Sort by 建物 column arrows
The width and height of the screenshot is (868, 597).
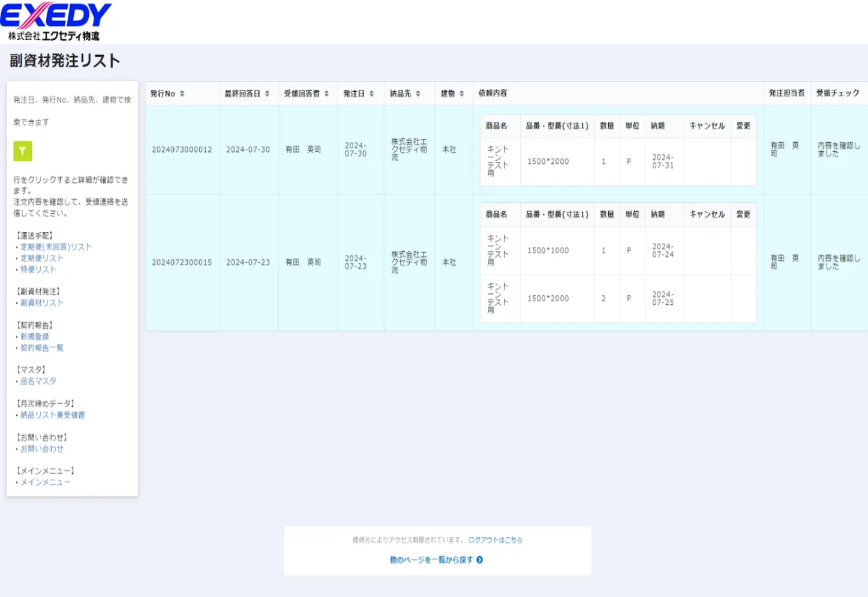pos(461,94)
